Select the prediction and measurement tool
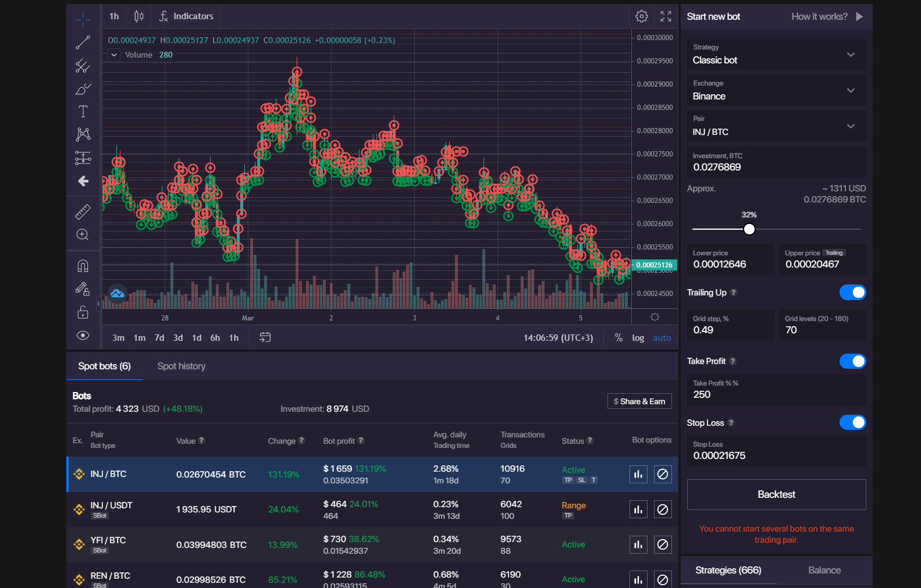This screenshot has width=921, height=588. (83, 158)
